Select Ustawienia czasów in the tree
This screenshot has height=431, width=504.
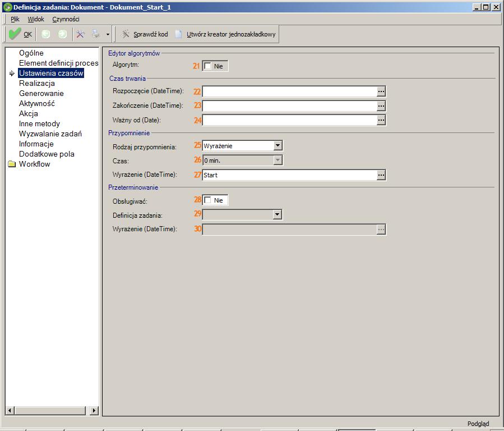pyautogui.click(x=51, y=73)
